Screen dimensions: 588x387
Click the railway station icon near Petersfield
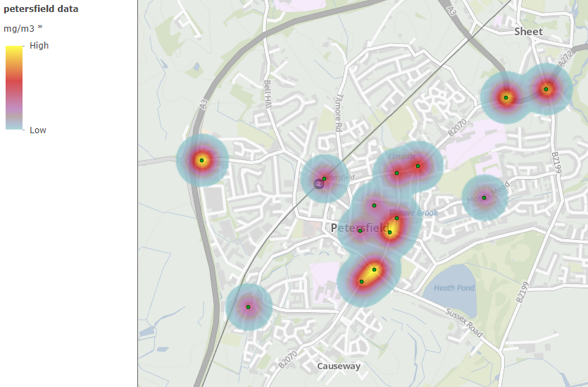319,184
